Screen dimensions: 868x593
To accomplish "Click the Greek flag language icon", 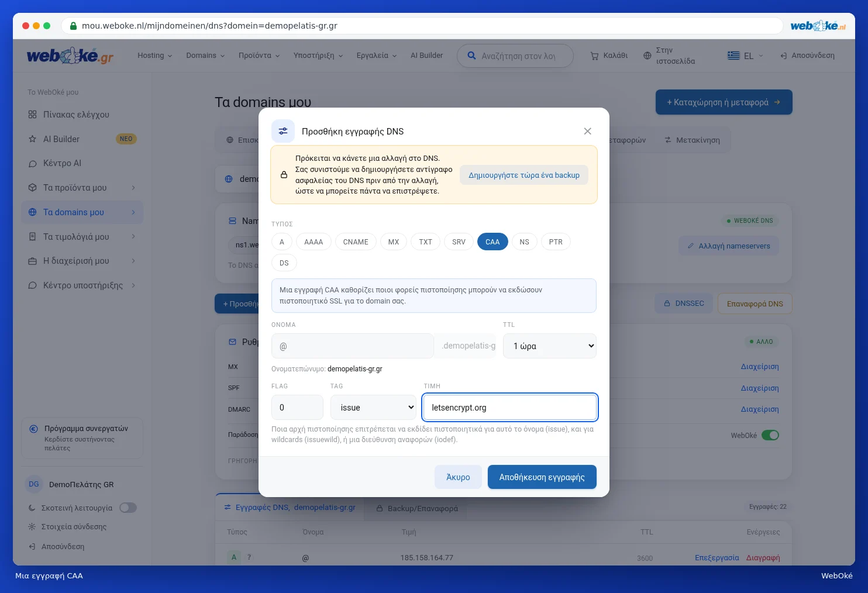I will 733,56.
